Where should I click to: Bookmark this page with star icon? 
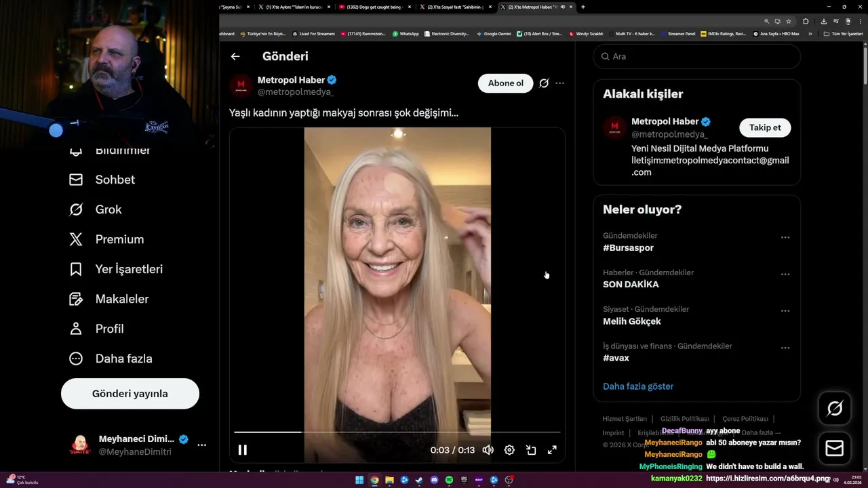[789, 21]
